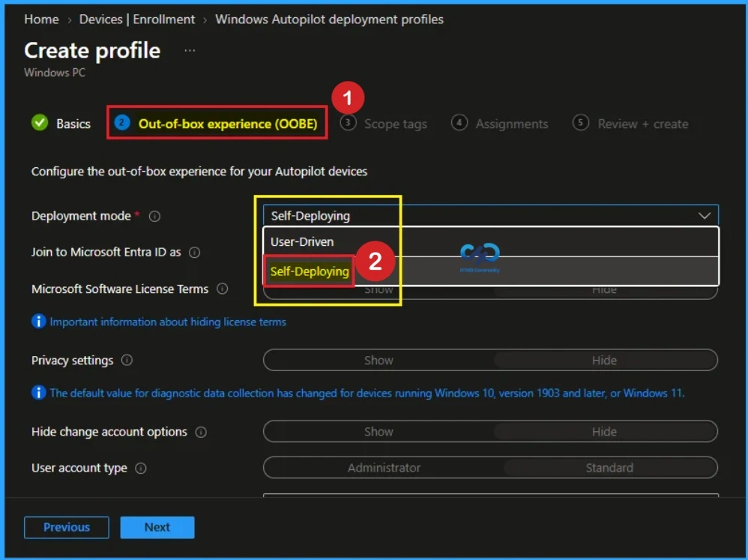Go to Home breadcrumb

41,19
